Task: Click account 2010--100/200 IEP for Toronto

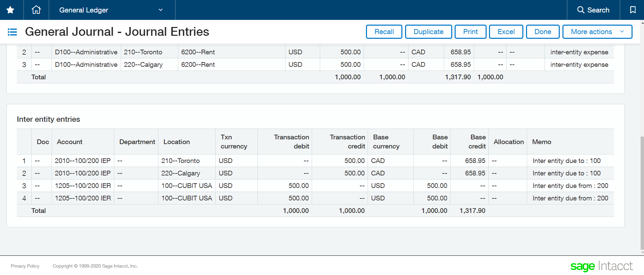Action: tap(83, 161)
